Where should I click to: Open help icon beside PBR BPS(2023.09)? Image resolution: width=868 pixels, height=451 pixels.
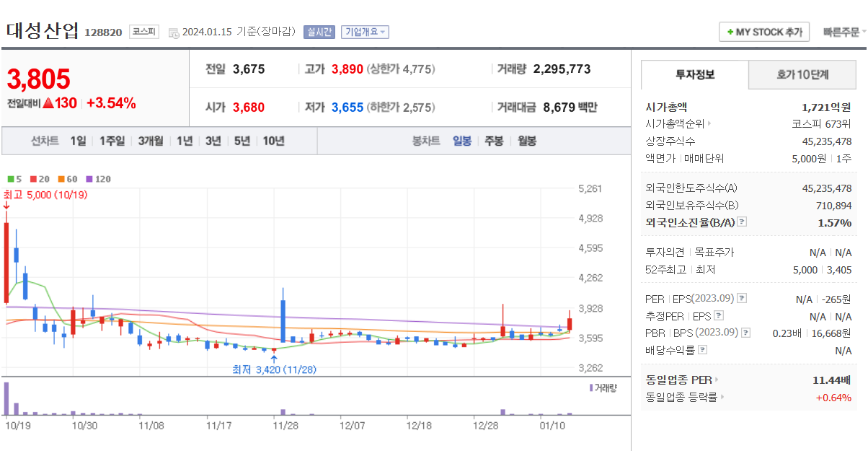pyautogui.click(x=746, y=333)
